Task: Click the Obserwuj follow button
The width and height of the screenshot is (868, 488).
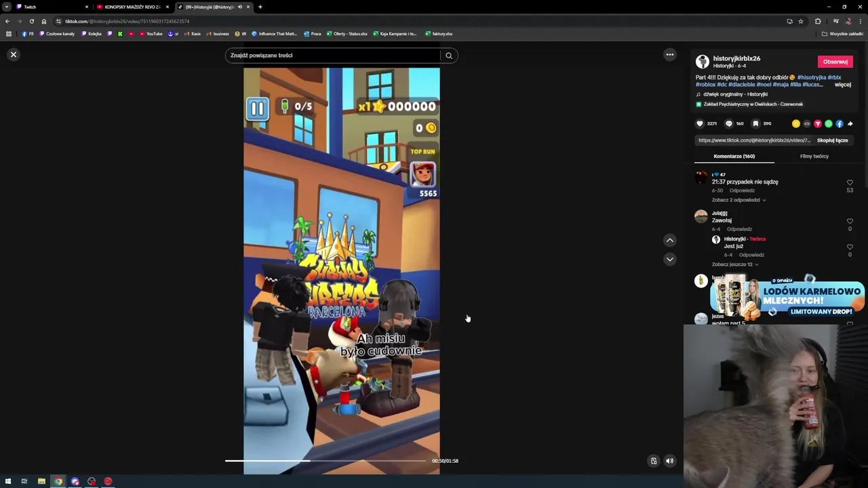Action: 835,62
